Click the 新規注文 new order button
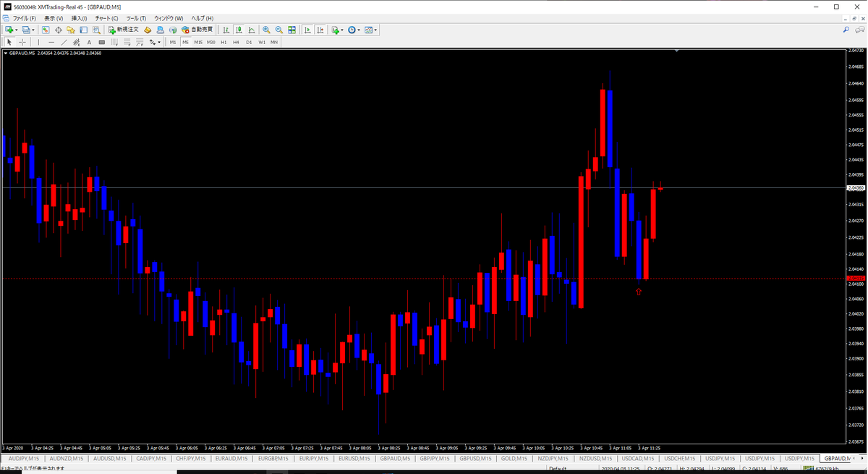The width and height of the screenshot is (868, 474). click(123, 30)
